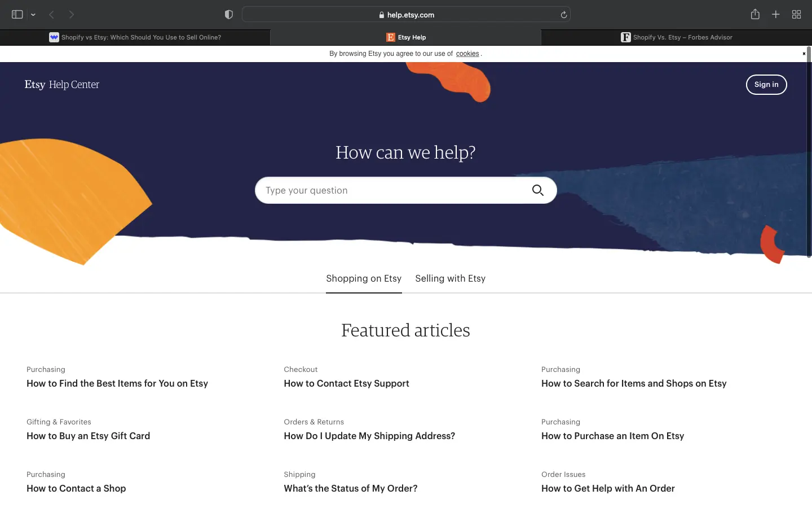Open What's the Status of My Order
Image resolution: width=812 pixels, height=508 pixels.
click(x=351, y=488)
